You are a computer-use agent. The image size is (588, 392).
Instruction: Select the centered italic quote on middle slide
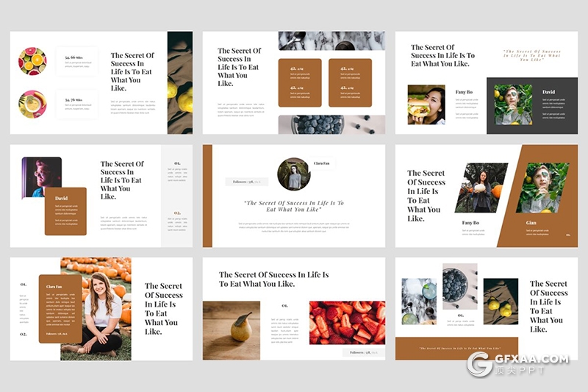(294, 207)
